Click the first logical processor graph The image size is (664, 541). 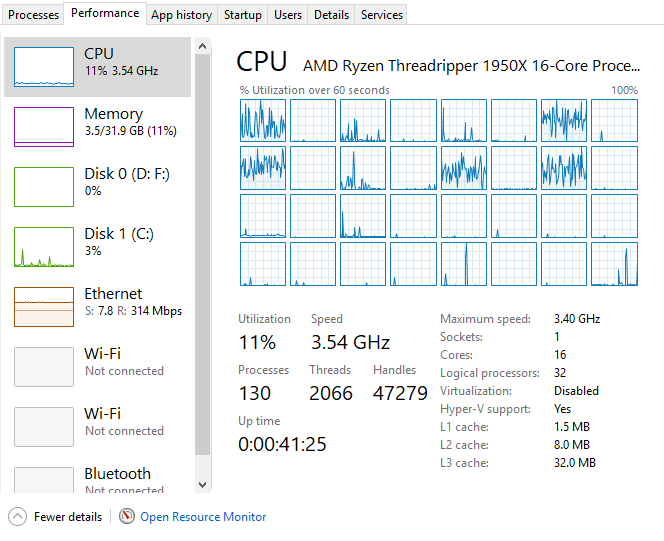(262, 120)
